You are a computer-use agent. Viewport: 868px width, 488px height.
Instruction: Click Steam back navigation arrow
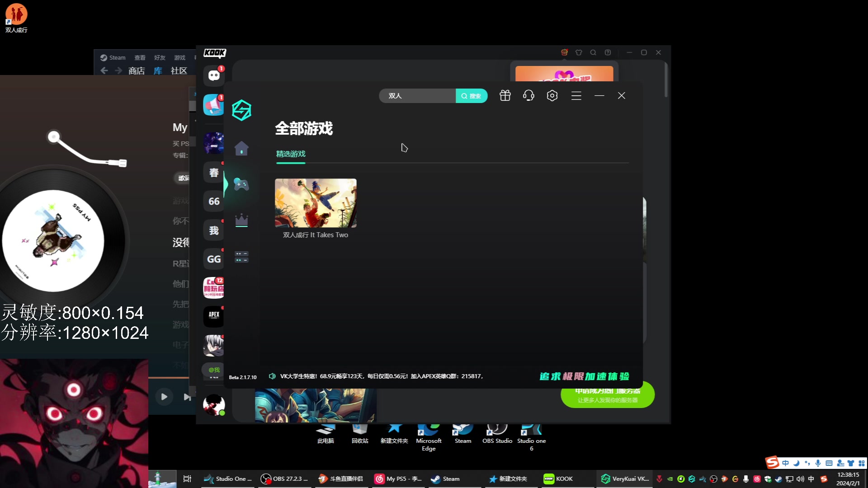coord(104,70)
